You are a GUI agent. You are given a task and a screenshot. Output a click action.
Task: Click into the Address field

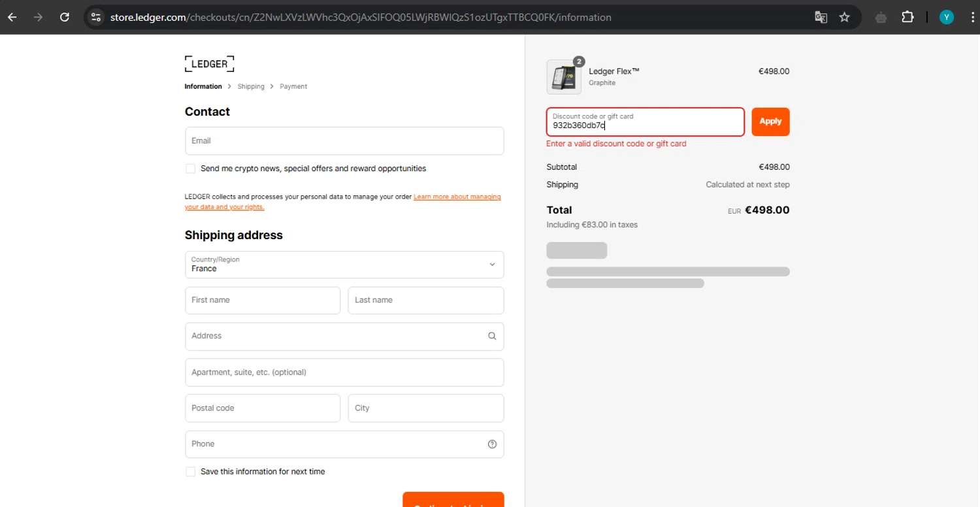click(x=344, y=336)
